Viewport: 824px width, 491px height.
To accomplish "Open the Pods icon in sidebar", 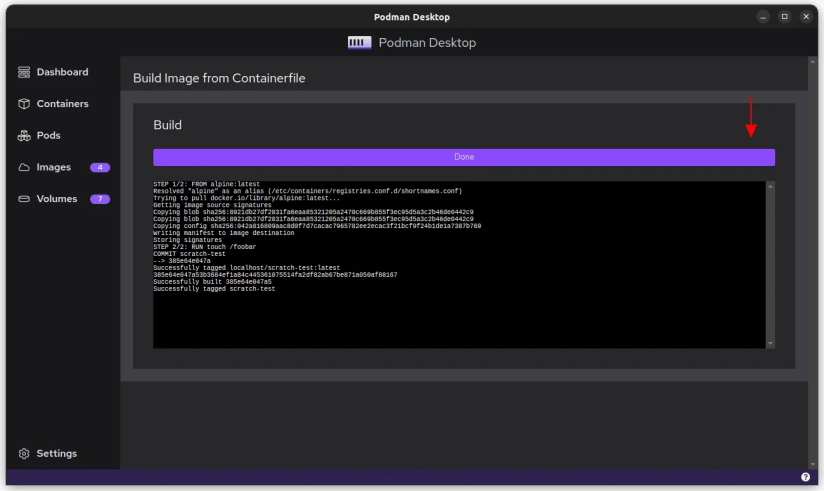I will [x=24, y=136].
